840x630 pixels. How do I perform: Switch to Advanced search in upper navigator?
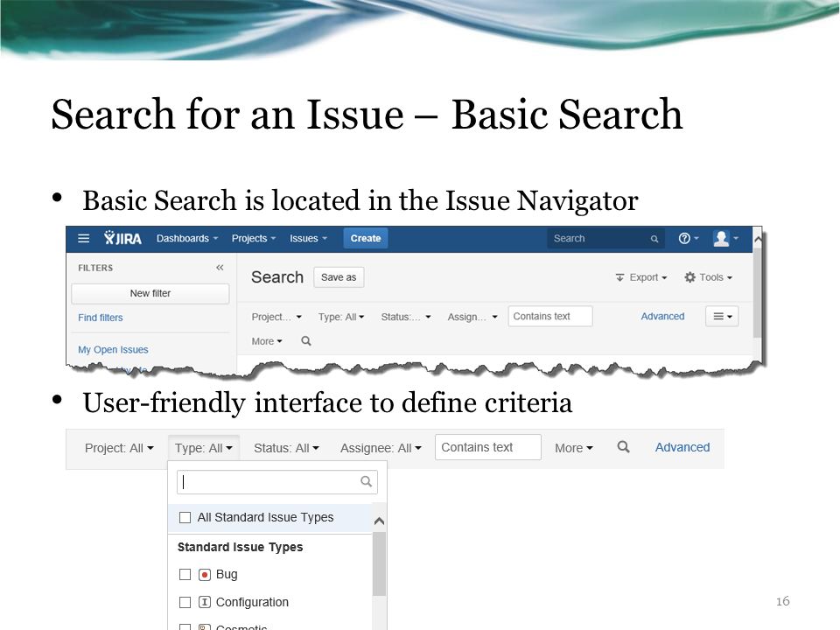[x=662, y=316]
